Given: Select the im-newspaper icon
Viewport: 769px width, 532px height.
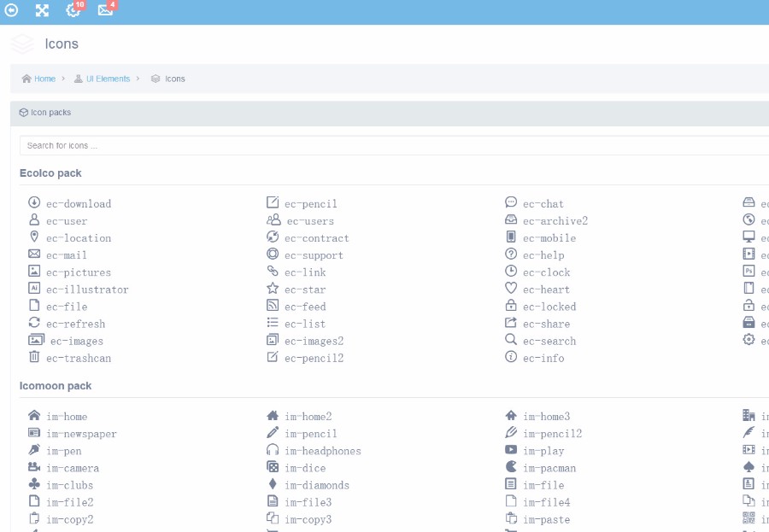Looking at the screenshot, I should click(34, 432).
